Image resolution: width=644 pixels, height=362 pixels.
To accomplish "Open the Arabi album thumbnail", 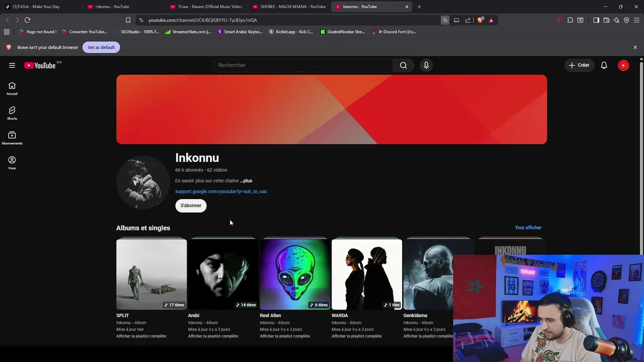I will coord(223,274).
